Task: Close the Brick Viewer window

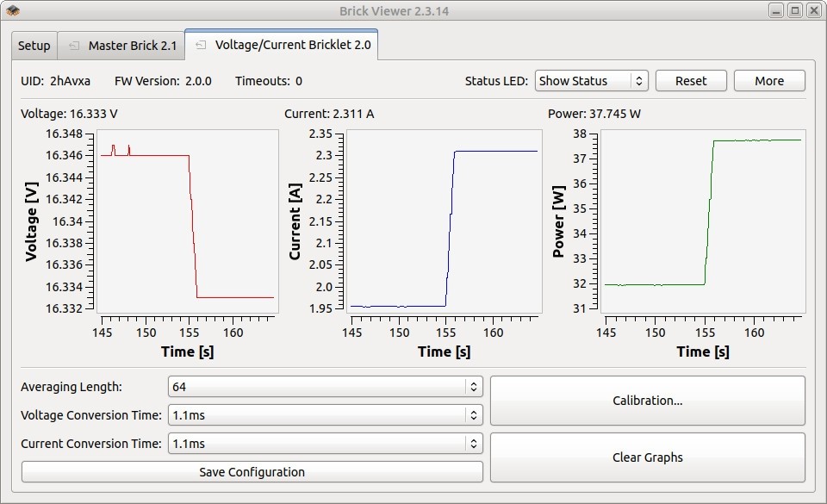Action: 814,10
